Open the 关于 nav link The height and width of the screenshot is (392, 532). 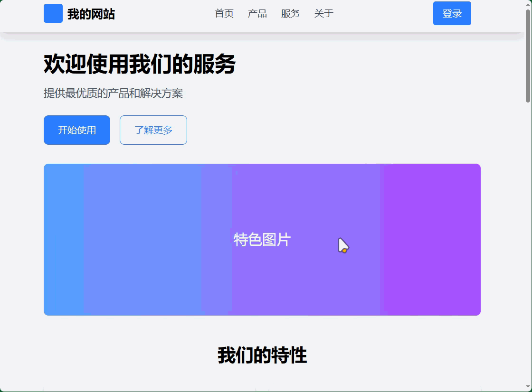pos(323,14)
